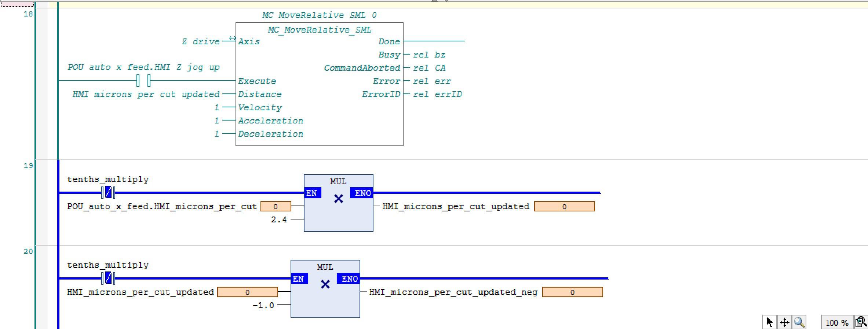Select the Z drive axis variable
Viewport: 868px width, 329px height.
(201, 41)
